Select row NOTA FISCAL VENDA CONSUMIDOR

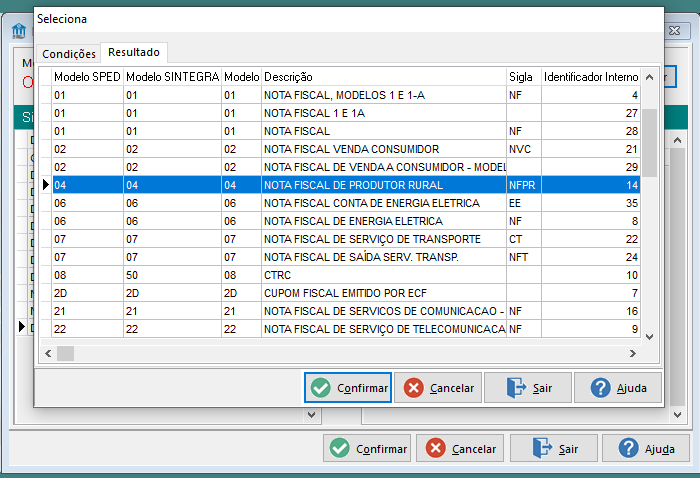click(x=346, y=149)
